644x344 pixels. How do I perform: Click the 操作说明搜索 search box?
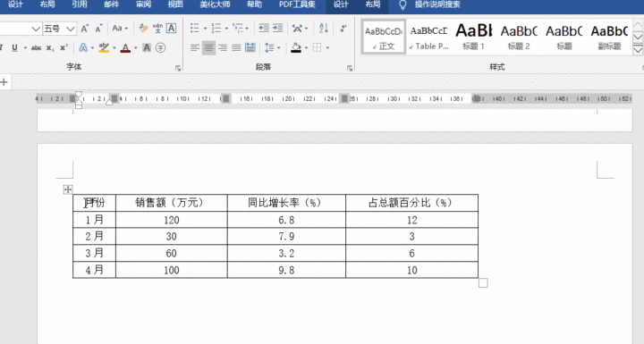[437, 4]
